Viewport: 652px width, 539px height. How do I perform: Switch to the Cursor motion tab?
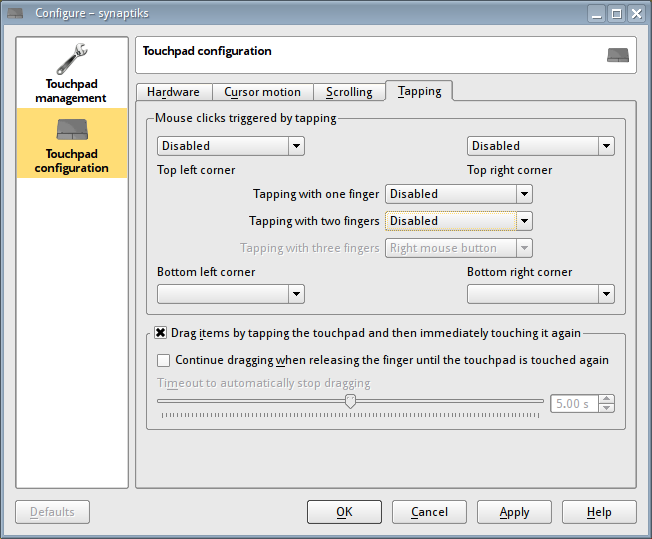click(262, 92)
